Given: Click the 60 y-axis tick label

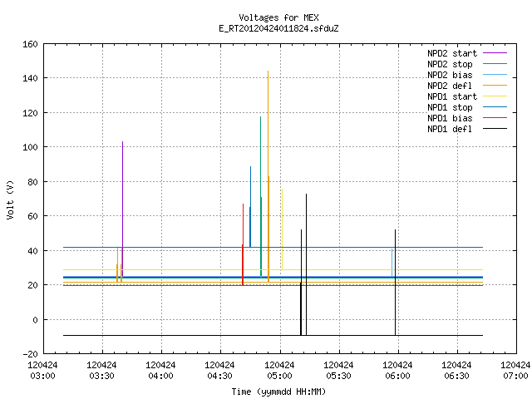Looking at the screenshot, I should pyautogui.click(x=32, y=216).
